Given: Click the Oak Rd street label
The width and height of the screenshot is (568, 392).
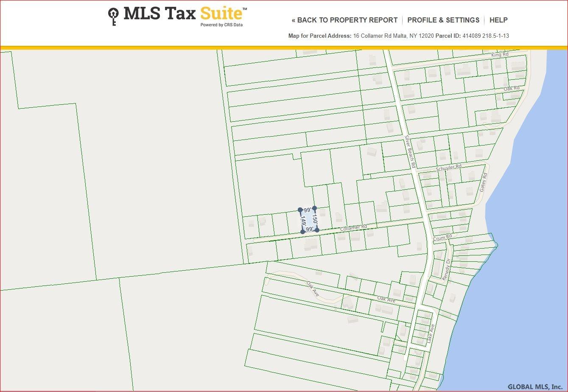Looking at the screenshot, I should coord(512,88).
